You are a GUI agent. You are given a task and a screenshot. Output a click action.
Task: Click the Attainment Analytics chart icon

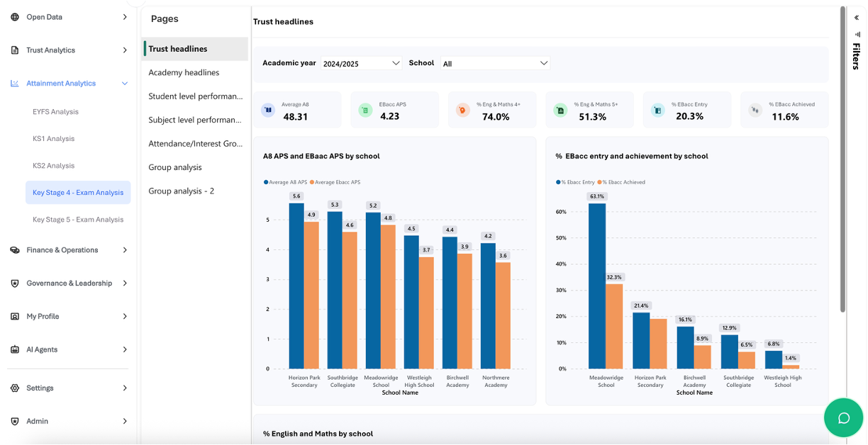tap(15, 84)
